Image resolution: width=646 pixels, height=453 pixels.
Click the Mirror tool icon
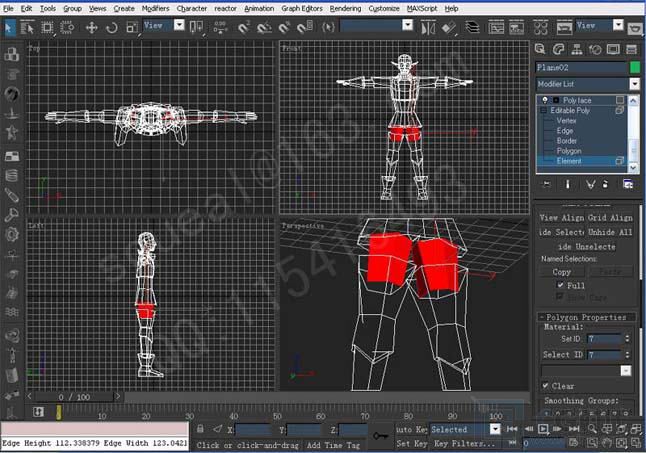click(x=428, y=28)
